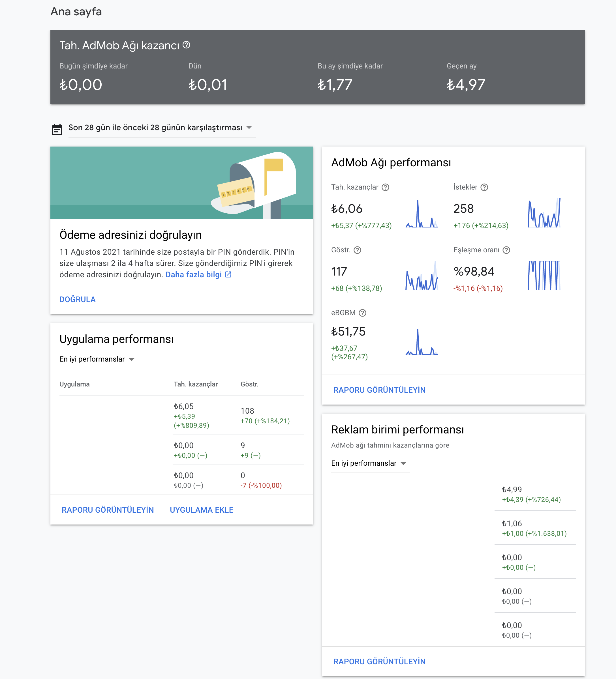The width and height of the screenshot is (616, 679).
Task: Click external link icon after Daha fazla bilgi
Action: pos(228,274)
